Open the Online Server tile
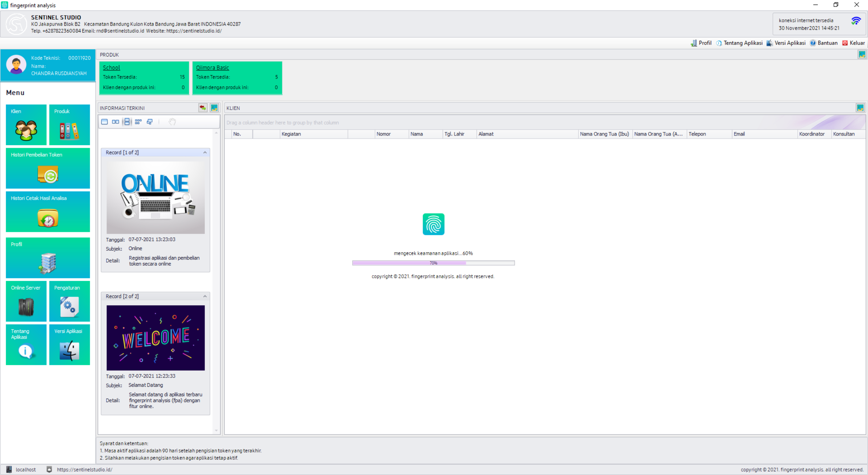868x475 pixels. click(x=26, y=301)
